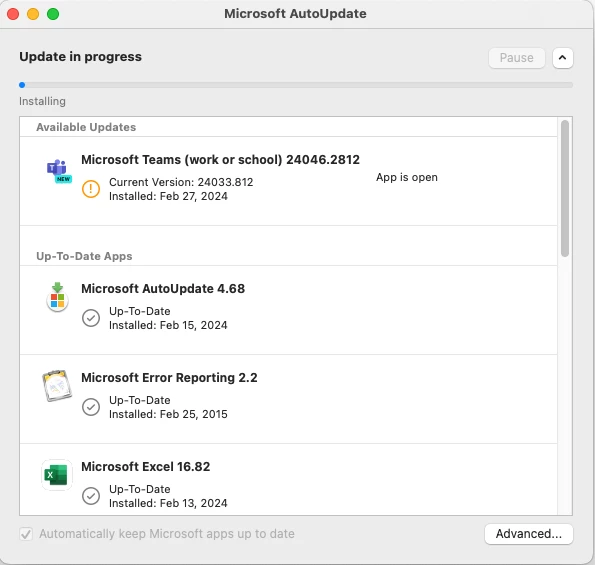
Task: Click the Installing progress bar
Action: tap(296, 85)
